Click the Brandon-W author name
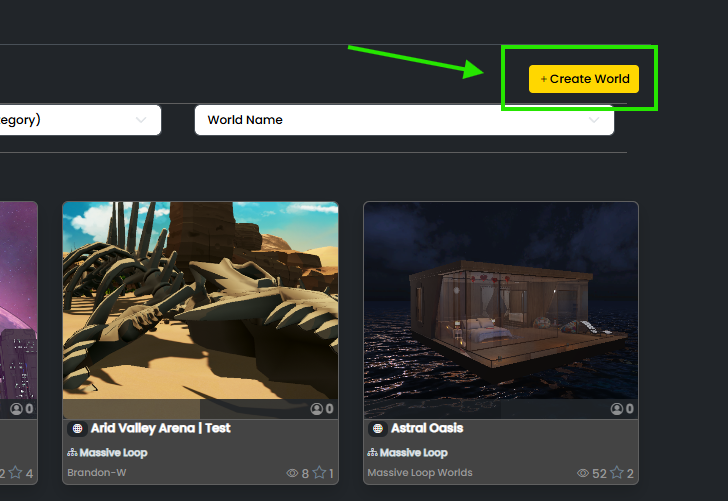The image size is (728, 501). tap(97, 473)
